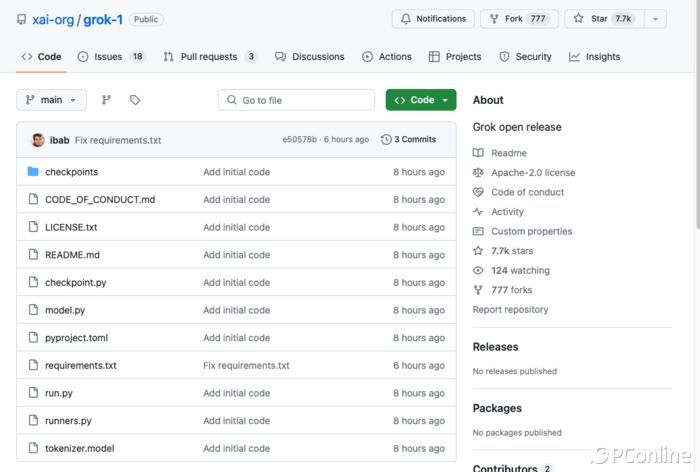700x472 pixels.
Task: Open latest commit message Fix requirements.txt in header
Action: pos(118,140)
